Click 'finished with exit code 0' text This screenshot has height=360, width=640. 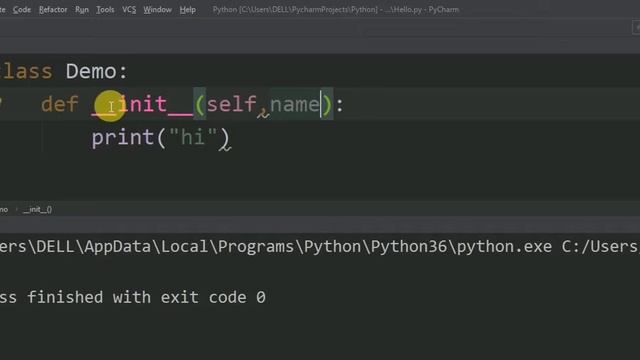147,297
